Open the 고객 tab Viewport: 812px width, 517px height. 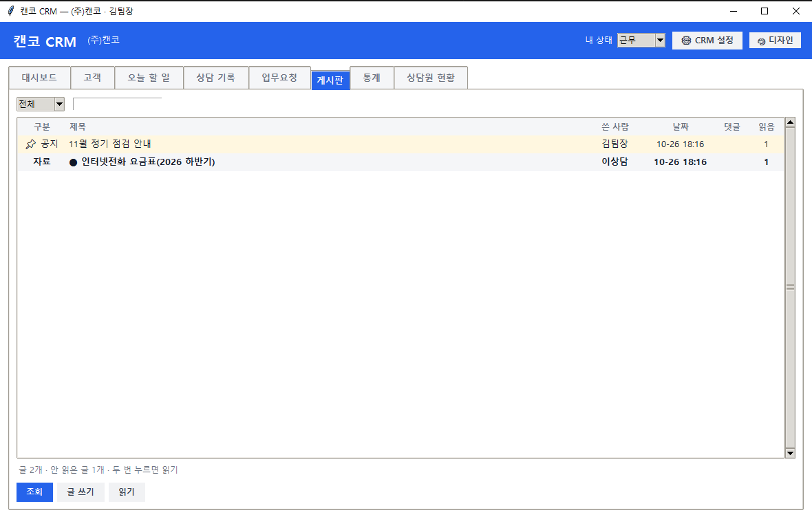[x=93, y=78]
